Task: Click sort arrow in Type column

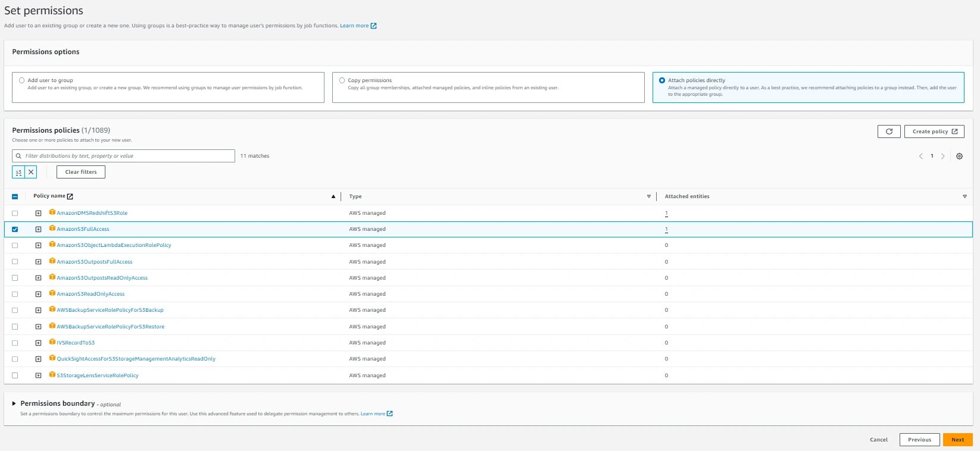Action: (x=649, y=196)
